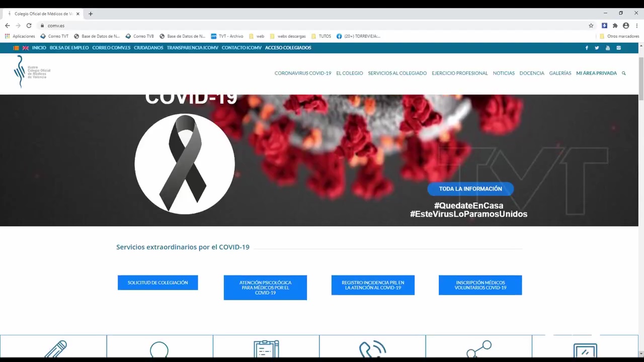
Task: Open the Chrome three-dot menu
Action: (x=636, y=26)
